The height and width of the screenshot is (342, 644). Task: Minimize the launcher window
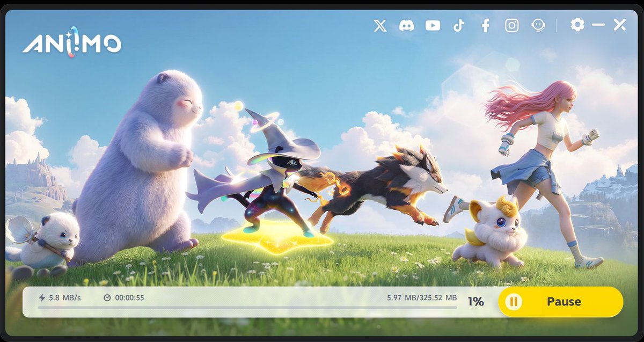pyautogui.click(x=598, y=25)
